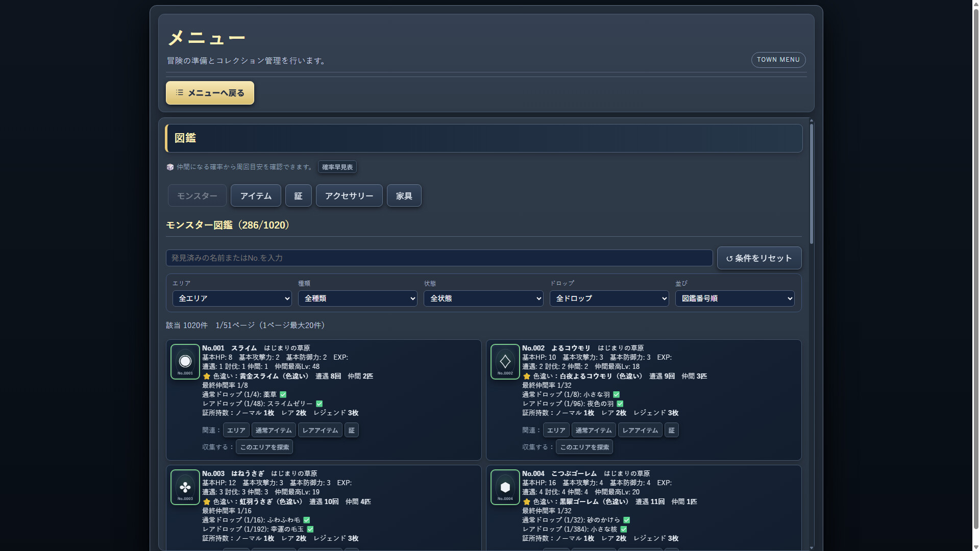
Task: Click the TOWN MENU badge
Action: (x=778, y=60)
